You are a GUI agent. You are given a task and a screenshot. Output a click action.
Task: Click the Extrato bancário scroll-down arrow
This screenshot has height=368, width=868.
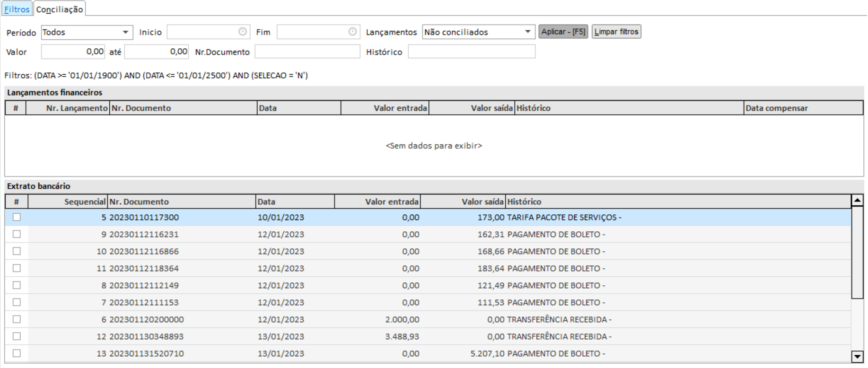click(x=857, y=357)
